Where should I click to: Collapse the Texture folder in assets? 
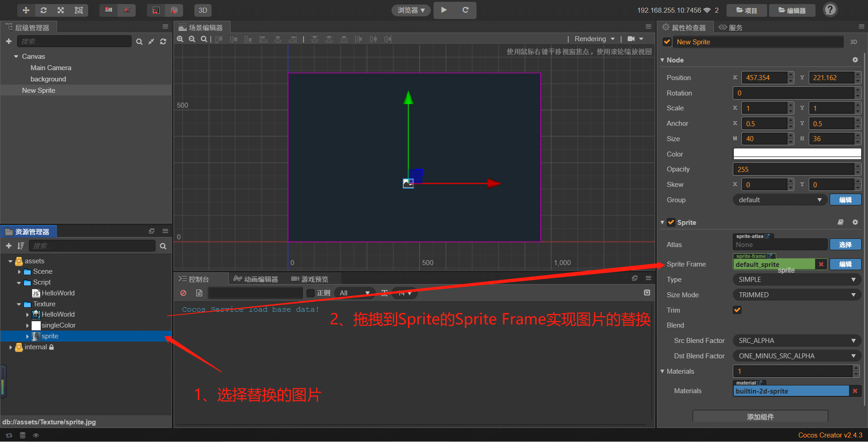point(19,304)
